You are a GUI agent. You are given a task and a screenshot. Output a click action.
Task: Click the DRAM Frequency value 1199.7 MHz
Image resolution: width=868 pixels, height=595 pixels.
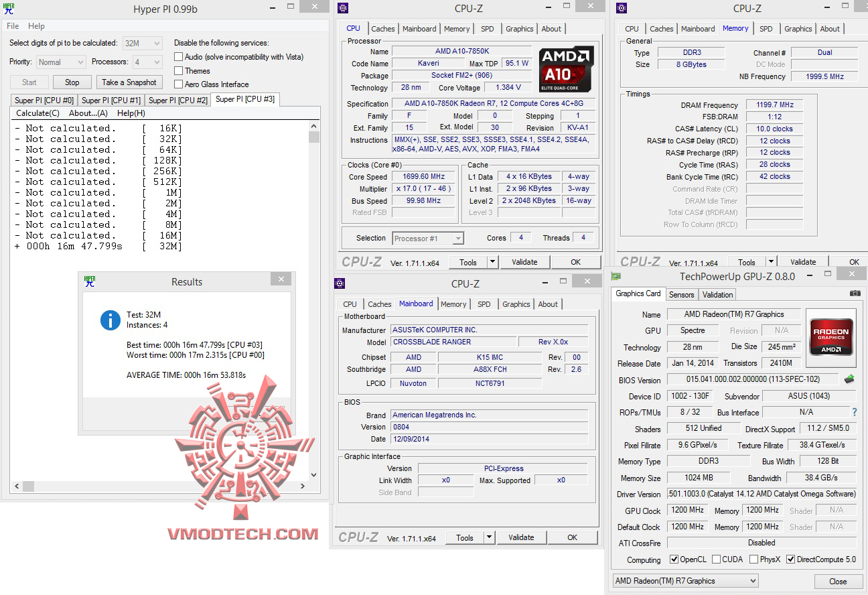[x=774, y=105]
